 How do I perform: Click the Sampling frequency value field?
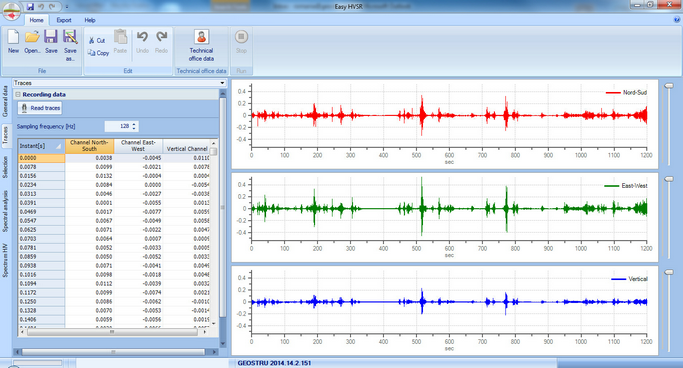[118, 126]
